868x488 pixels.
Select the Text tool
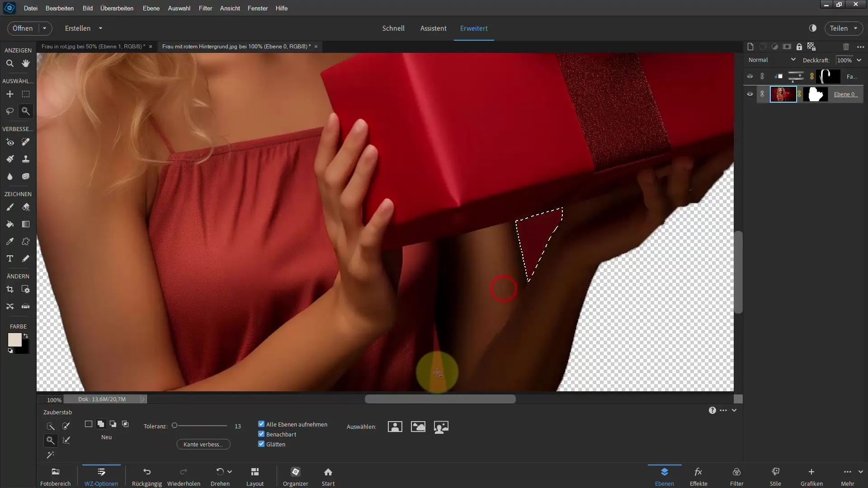click(x=9, y=258)
